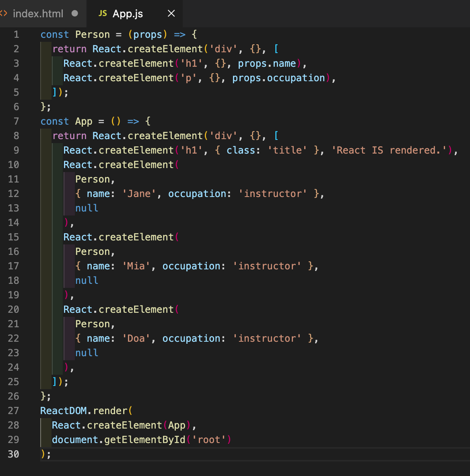The image size is (470, 476).
Task: Click the 'p' string on line 4
Action: click(188, 78)
